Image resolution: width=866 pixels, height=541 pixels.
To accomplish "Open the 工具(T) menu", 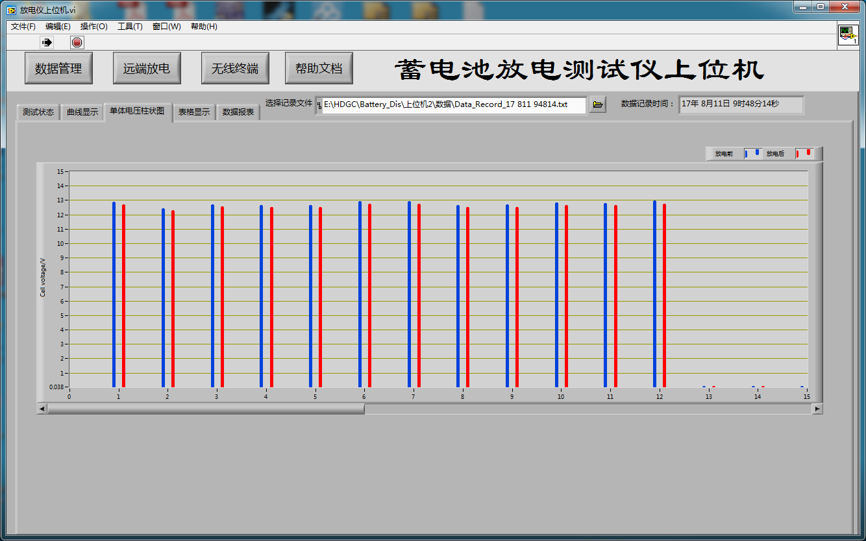I will pyautogui.click(x=130, y=27).
